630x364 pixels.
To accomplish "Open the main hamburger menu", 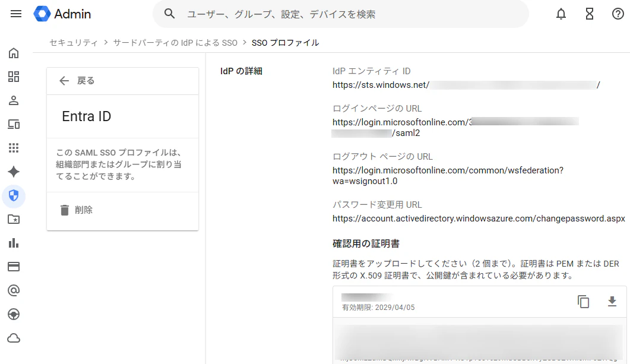I will pyautogui.click(x=15, y=14).
